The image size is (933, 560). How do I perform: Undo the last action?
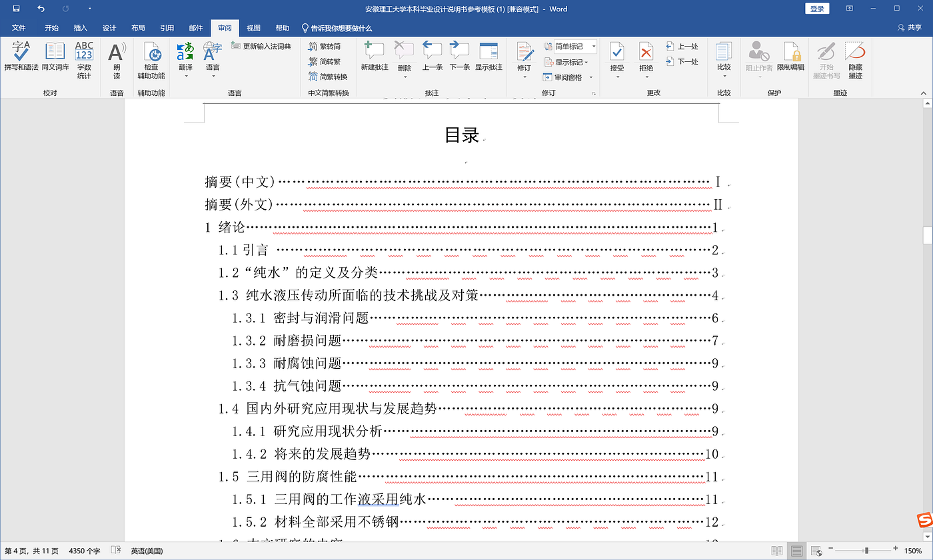41,9
